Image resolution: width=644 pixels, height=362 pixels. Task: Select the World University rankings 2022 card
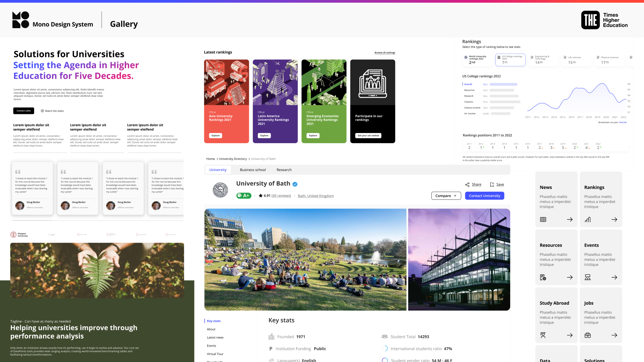pos(477,60)
